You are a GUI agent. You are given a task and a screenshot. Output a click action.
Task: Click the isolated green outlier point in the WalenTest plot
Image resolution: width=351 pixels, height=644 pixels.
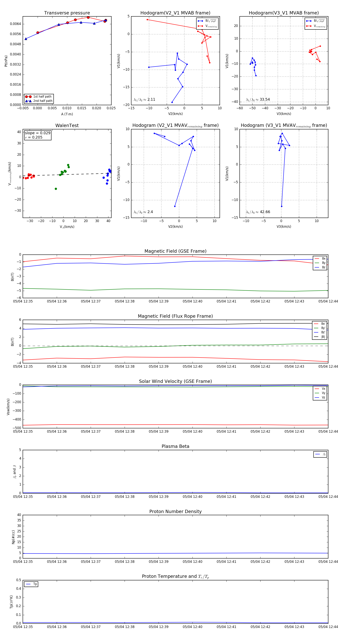(56, 189)
